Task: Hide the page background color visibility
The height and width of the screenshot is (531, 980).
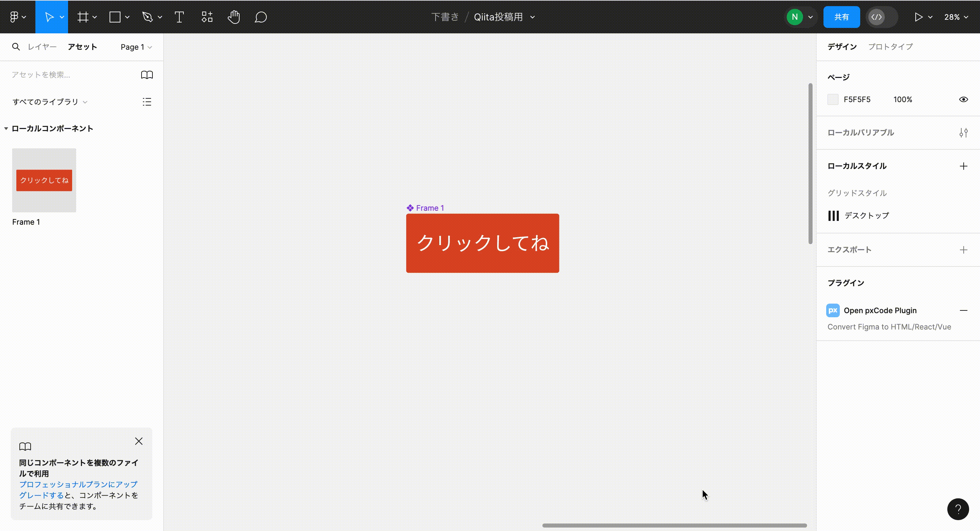Action: click(964, 99)
